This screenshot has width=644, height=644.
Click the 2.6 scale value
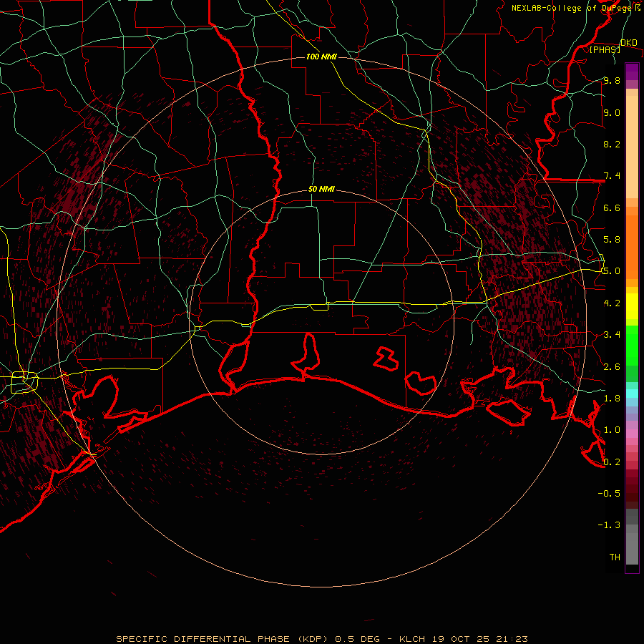(612, 367)
